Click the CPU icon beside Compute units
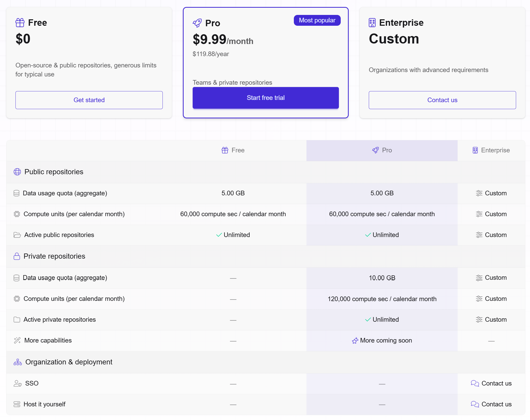 click(16, 214)
